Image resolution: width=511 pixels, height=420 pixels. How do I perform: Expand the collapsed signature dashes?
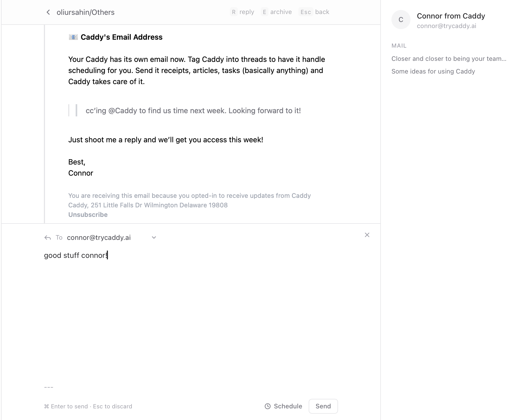point(49,387)
